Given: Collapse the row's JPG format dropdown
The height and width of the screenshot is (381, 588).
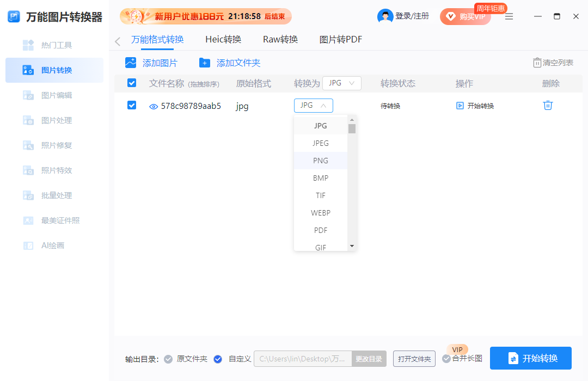Looking at the screenshot, I should coord(314,106).
